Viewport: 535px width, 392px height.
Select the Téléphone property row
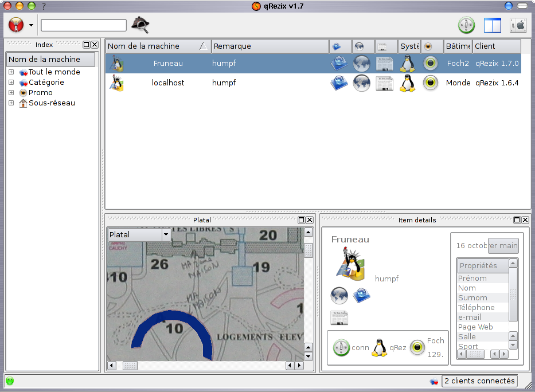(x=482, y=307)
